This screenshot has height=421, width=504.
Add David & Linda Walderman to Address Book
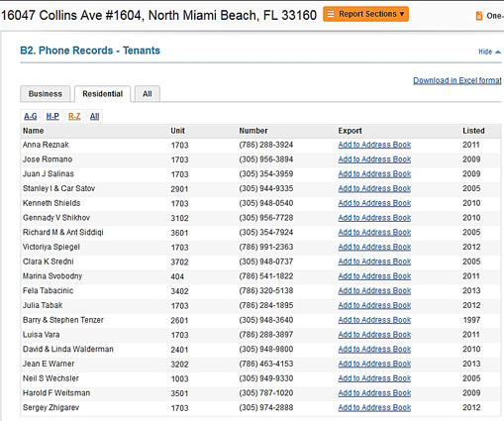[374, 350]
